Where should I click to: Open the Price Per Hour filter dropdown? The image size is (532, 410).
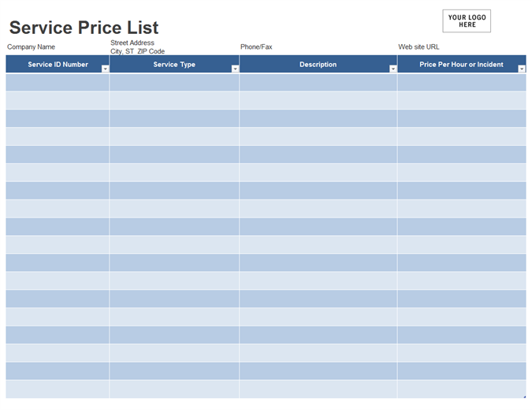[521, 69]
